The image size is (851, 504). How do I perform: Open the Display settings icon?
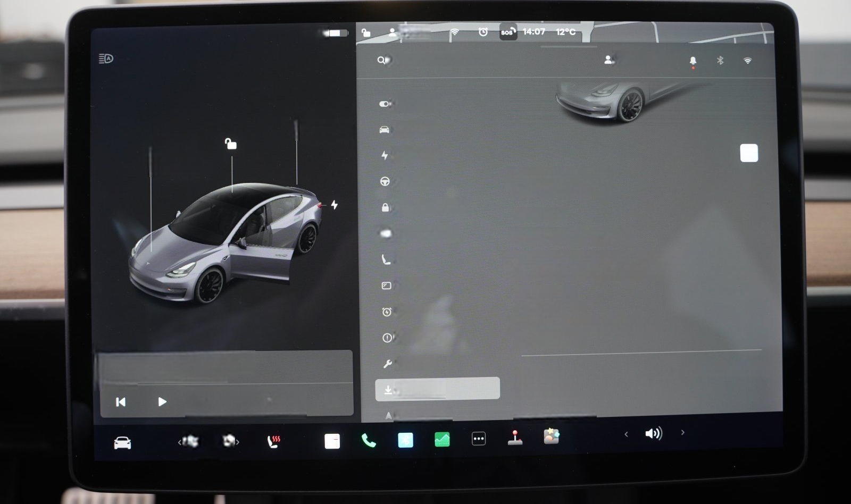tap(386, 285)
